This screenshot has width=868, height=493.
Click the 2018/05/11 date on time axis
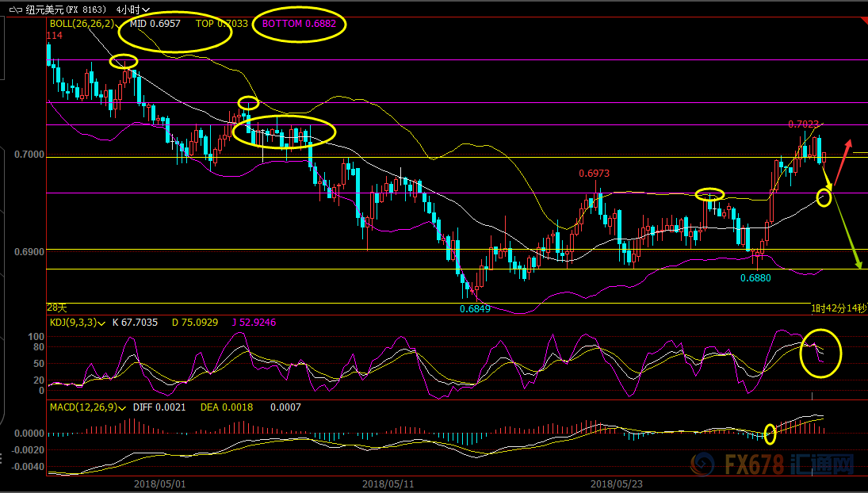(x=388, y=482)
